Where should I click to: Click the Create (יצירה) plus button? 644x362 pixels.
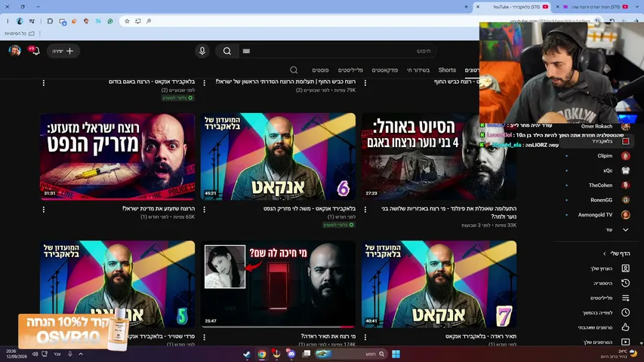click(x=63, y=51)
